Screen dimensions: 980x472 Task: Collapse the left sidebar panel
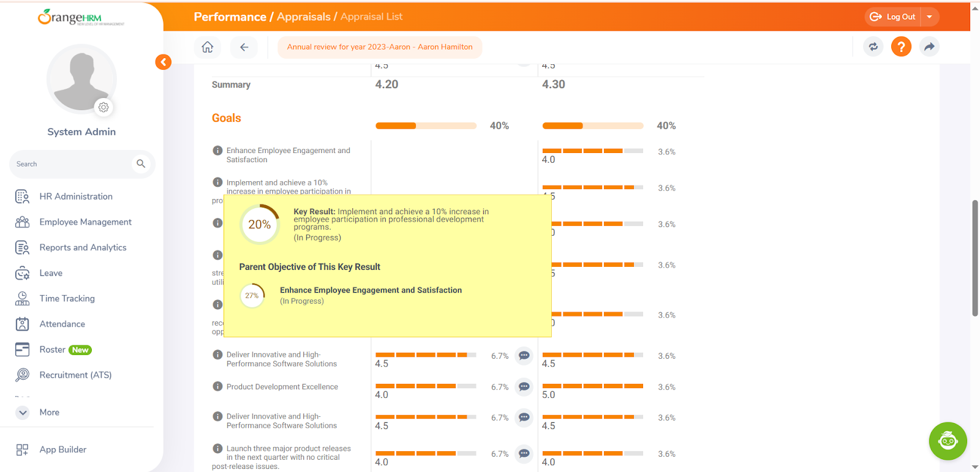(163, 62)
